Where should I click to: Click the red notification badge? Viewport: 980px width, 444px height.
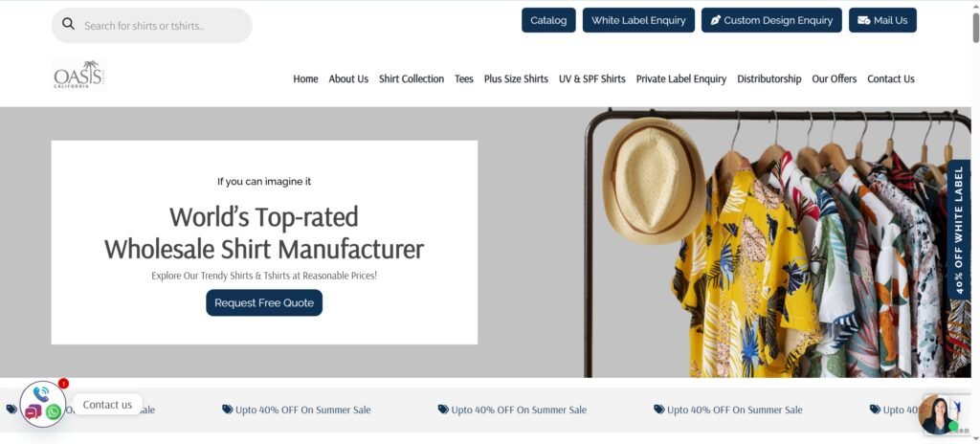click(x=63, y=384)
